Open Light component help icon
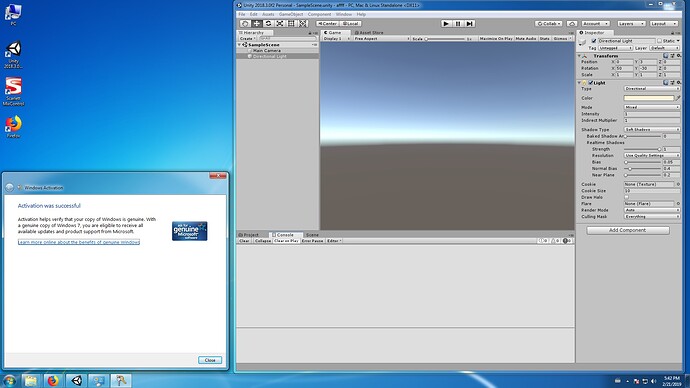The height and width of the screenshot is (388, 690). coord(666,82)
